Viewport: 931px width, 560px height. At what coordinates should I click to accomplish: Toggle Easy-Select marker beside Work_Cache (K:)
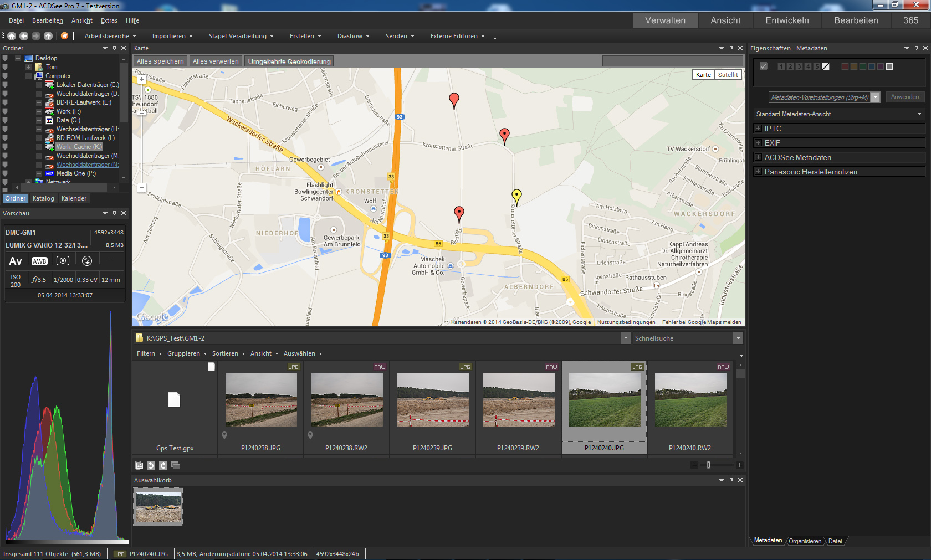(5, 147)
